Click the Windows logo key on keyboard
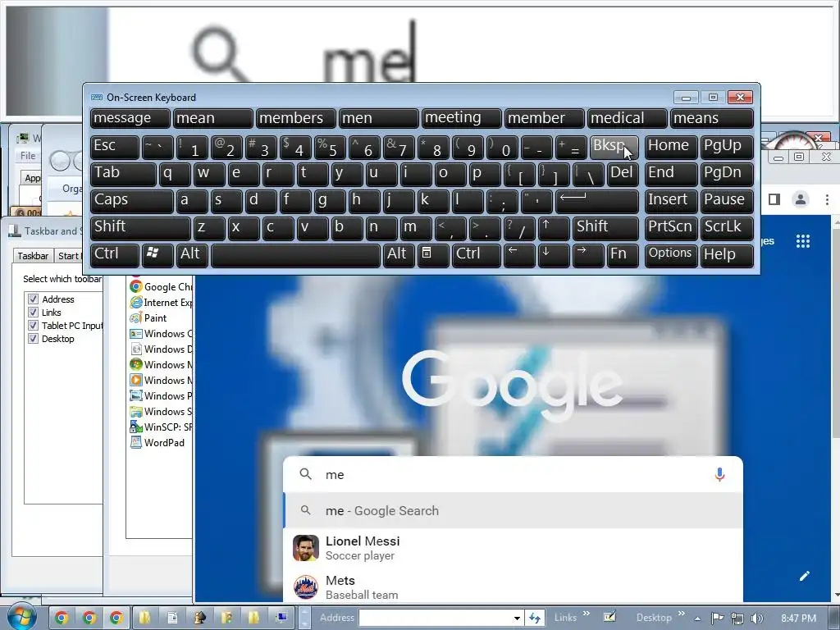Image resolution: width=840 pixels, height=630 pixels. point(157,254)
